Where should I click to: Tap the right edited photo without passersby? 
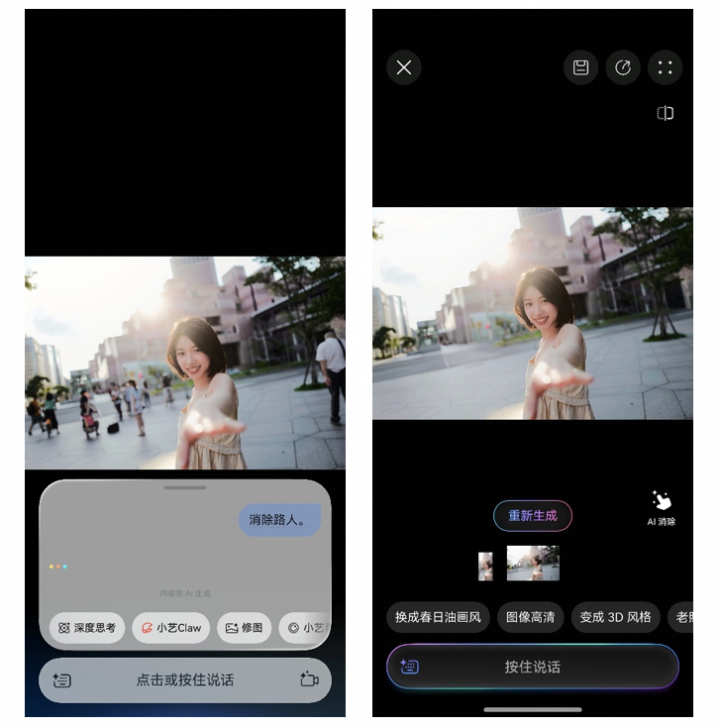[533, 313]
